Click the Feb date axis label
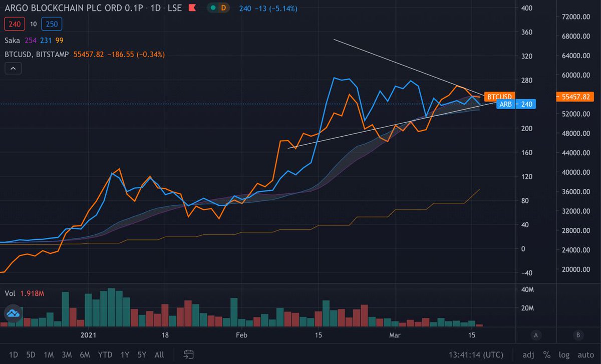The image size is (601, 364). (x=241, y=335)
